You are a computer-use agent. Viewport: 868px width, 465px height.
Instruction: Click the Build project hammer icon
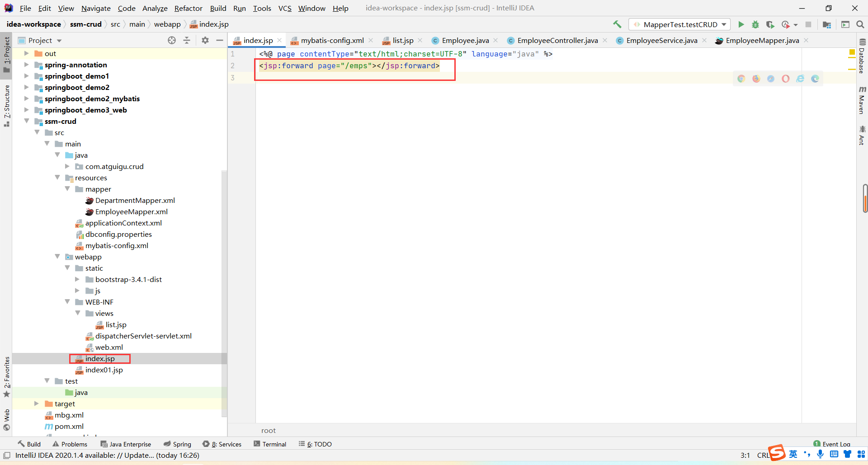point(617,24)
